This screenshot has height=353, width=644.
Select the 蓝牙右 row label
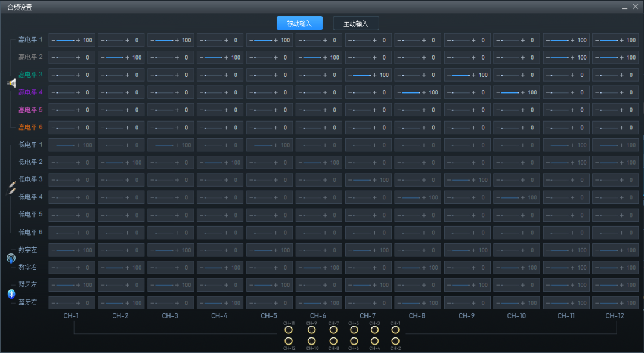coord(27,302)
